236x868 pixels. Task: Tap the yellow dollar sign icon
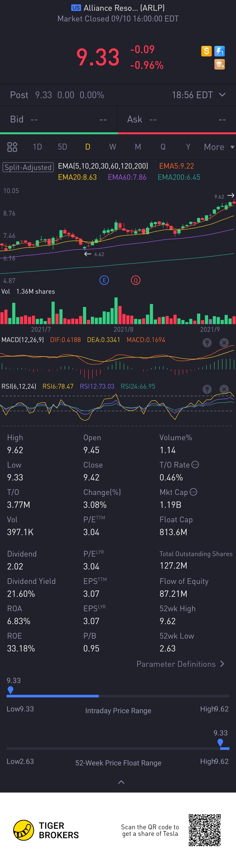tap(206, 51)
